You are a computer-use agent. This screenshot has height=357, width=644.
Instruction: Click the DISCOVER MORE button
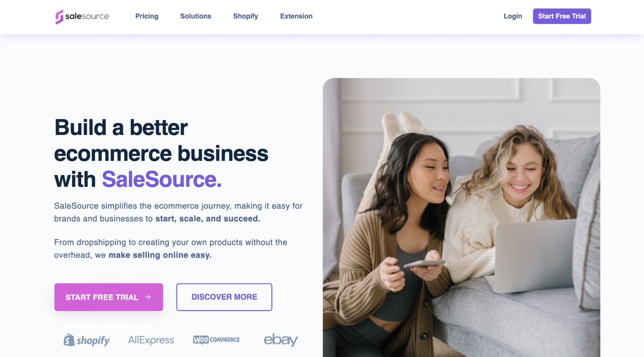(x=224, y=297)
